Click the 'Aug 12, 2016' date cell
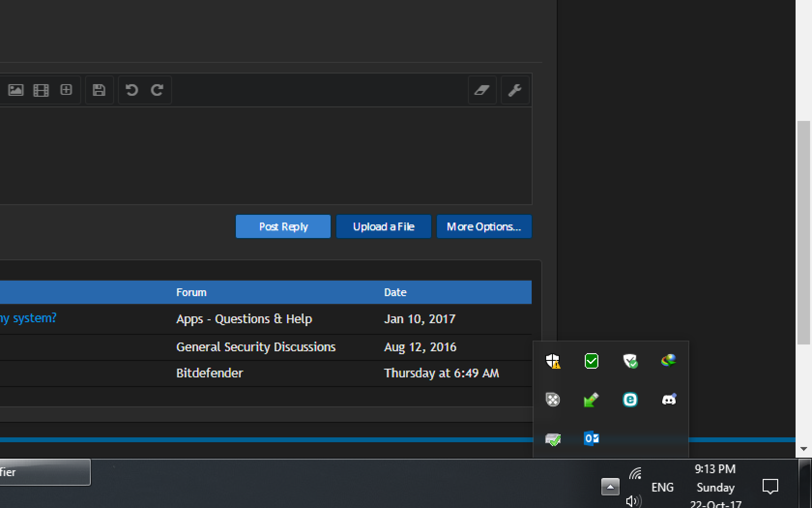The height and width of the screenshot is (508, 812). (x=420, y=347)
